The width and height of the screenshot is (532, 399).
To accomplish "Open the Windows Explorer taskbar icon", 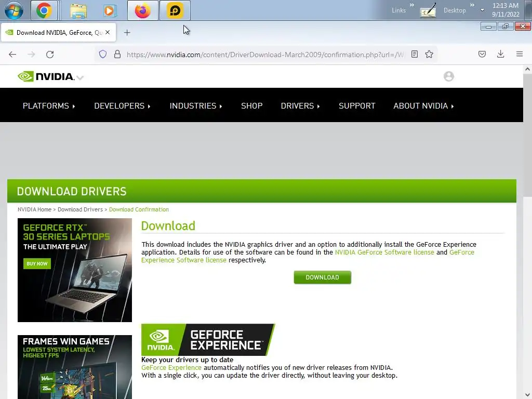I will click(x=78, y=10).
